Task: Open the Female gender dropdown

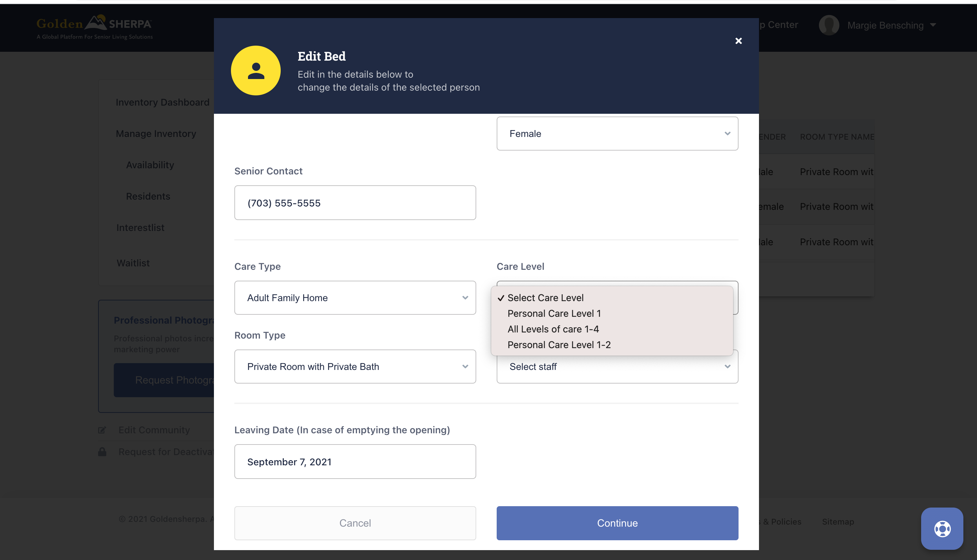Action: 617,134
